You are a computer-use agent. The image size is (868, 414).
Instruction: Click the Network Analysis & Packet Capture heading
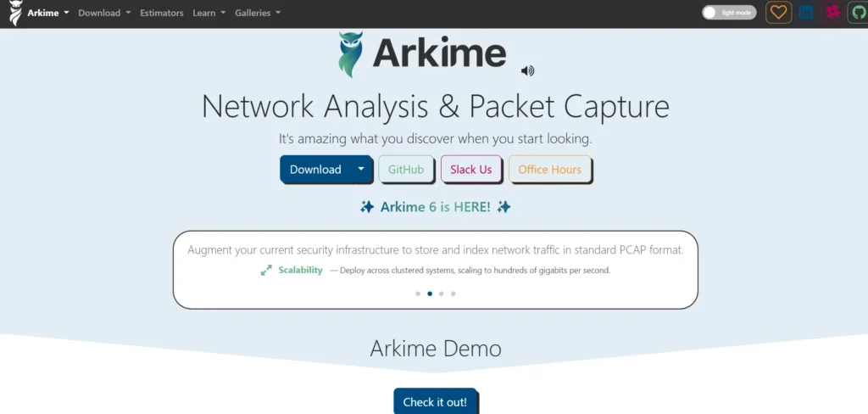[x=436, y=106]
